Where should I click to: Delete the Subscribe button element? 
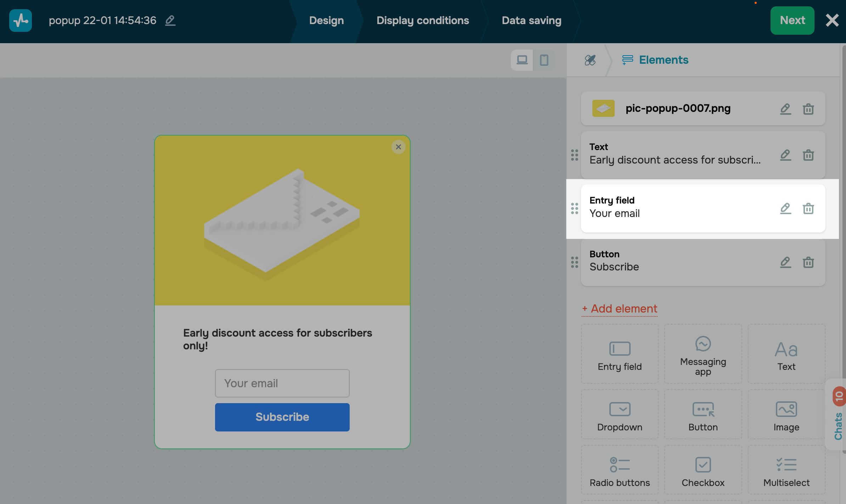[x=808, y=262]
